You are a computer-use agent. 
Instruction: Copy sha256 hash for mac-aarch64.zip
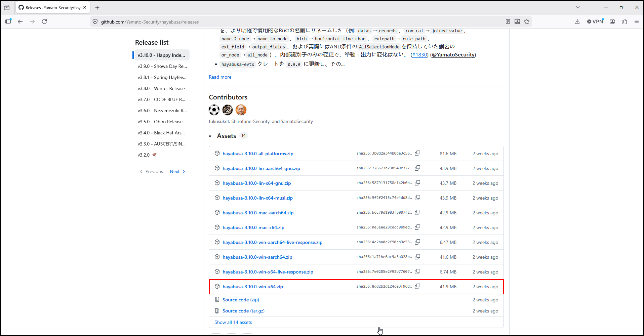point(417,212)
